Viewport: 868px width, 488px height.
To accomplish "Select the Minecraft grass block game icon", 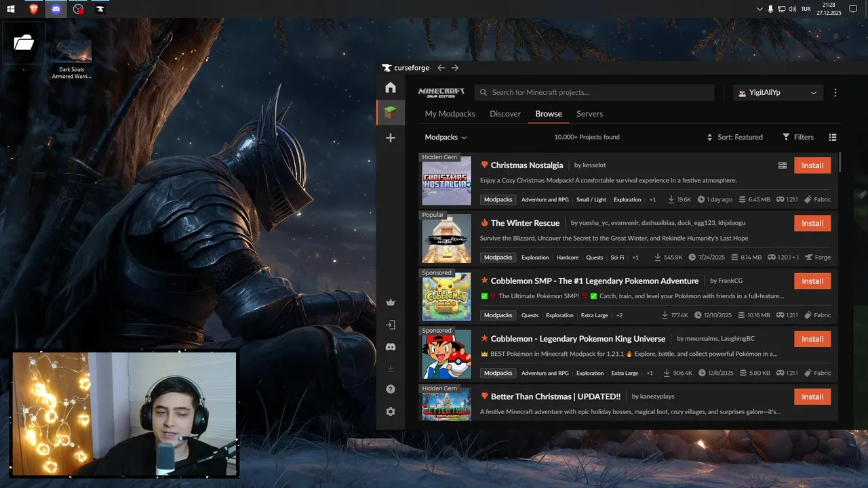I will click(x=391, y=113).
